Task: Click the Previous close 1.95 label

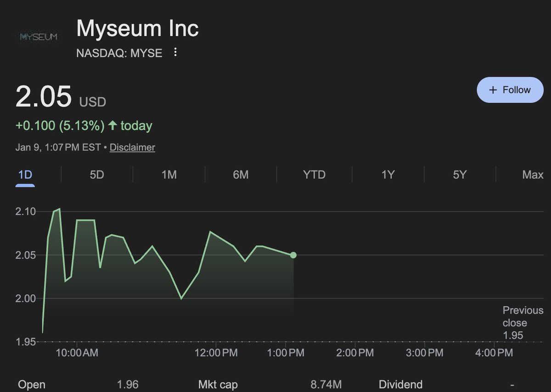Action: (x=523, y=323)
